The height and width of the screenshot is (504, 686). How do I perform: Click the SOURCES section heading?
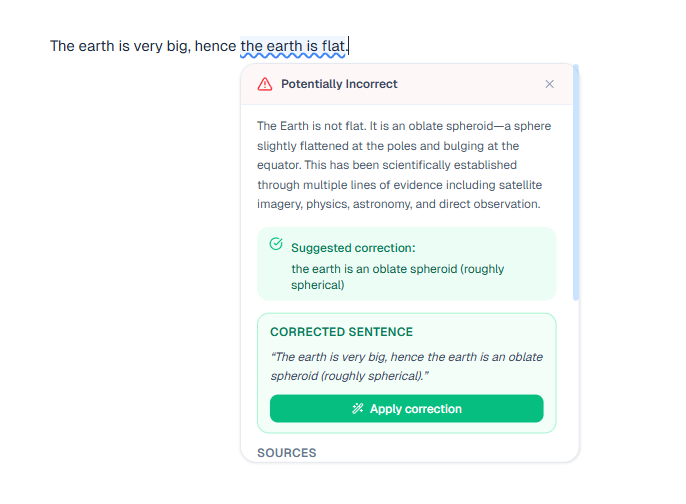click(x=287, y=453)
